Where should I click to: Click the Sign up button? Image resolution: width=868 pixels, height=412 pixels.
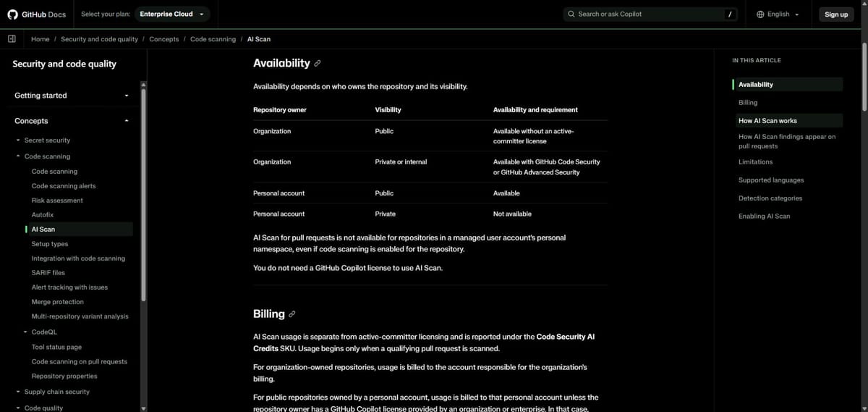(x=836, y=14)
